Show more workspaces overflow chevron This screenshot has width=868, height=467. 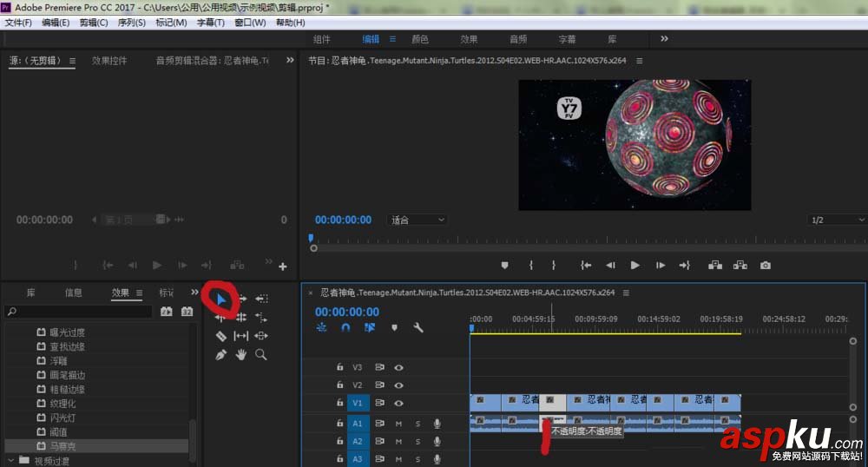664,39
